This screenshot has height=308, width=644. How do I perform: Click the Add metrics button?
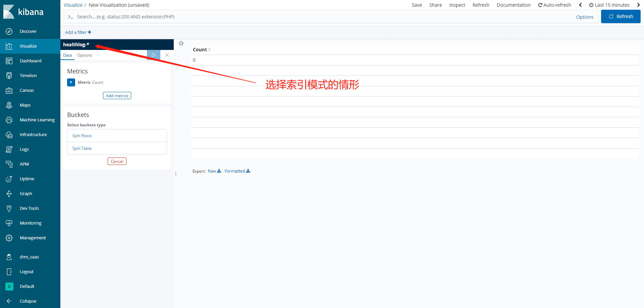click(x=117, y=96)
